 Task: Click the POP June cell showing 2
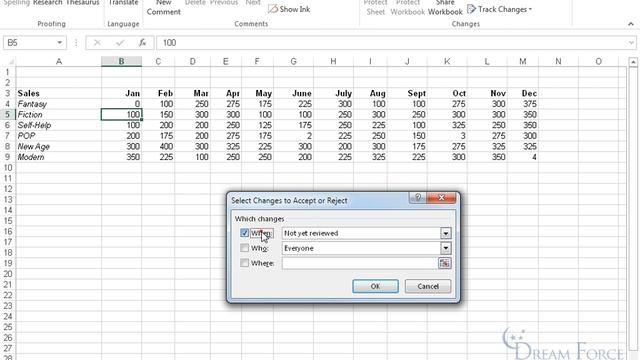click(293, 136)
